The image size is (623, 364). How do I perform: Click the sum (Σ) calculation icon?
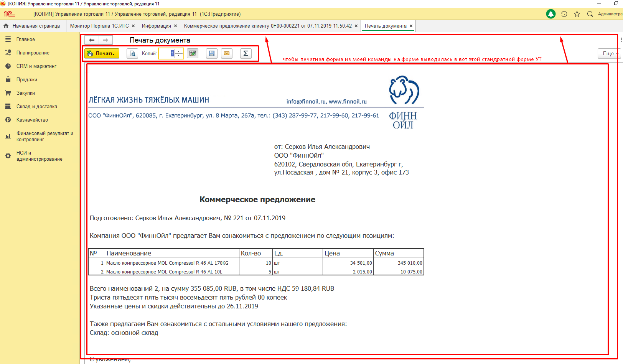pyautogui.click(x=246, y=53)
